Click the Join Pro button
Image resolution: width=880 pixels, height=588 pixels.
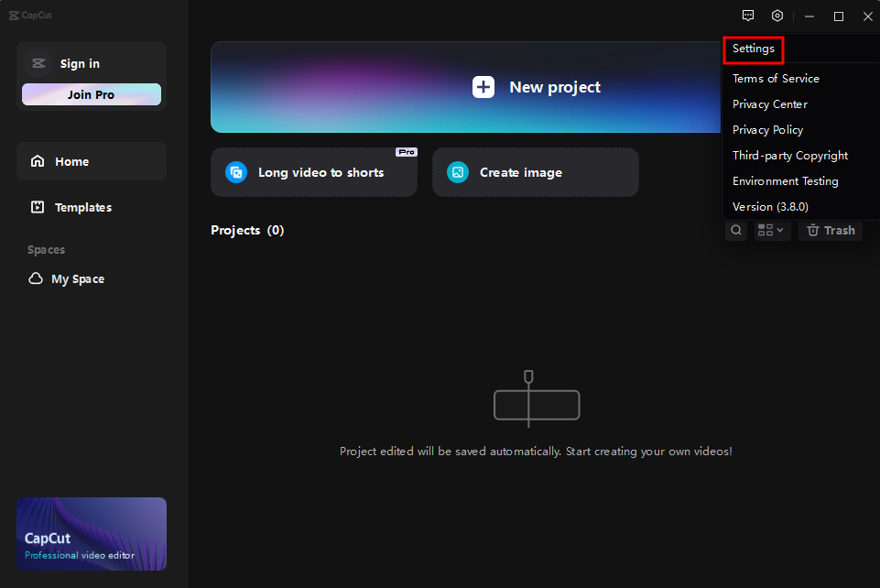click(x=92, y=94)
